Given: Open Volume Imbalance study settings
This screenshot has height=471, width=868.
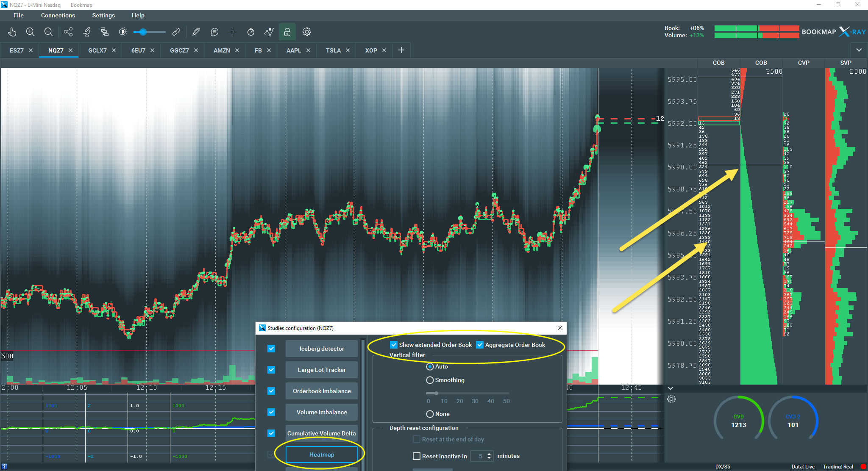Looking at the screenshot, I should click(x=322, y=412).
